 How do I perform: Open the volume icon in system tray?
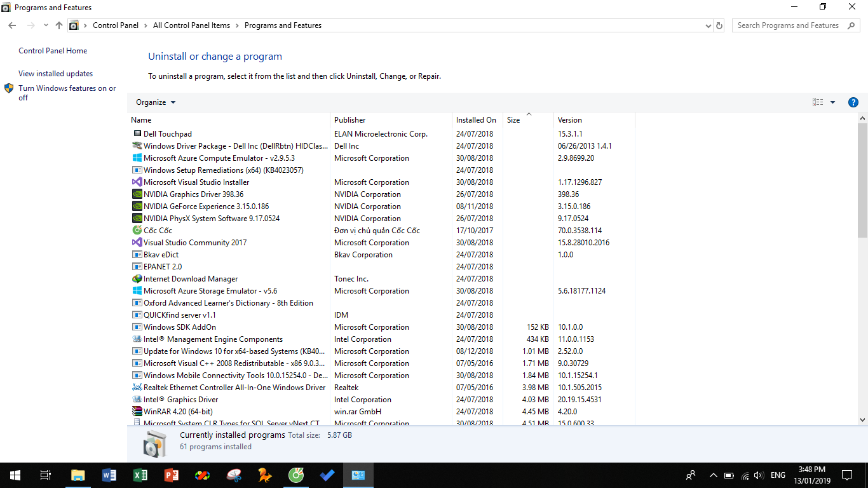[759, 475]
